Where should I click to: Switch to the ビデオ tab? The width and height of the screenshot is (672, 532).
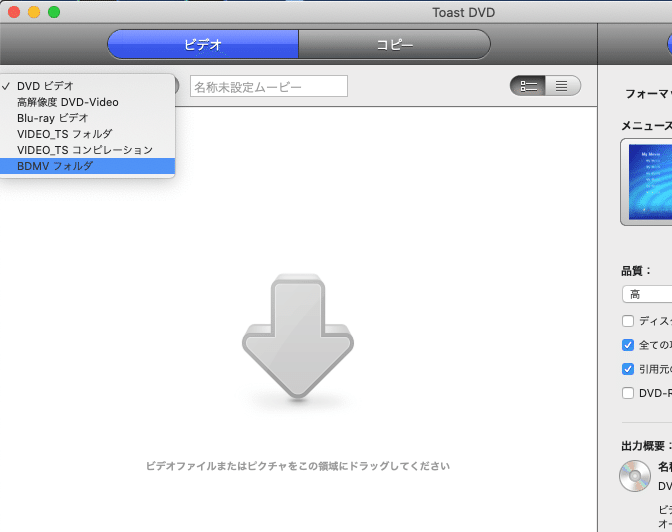point(203,44)
